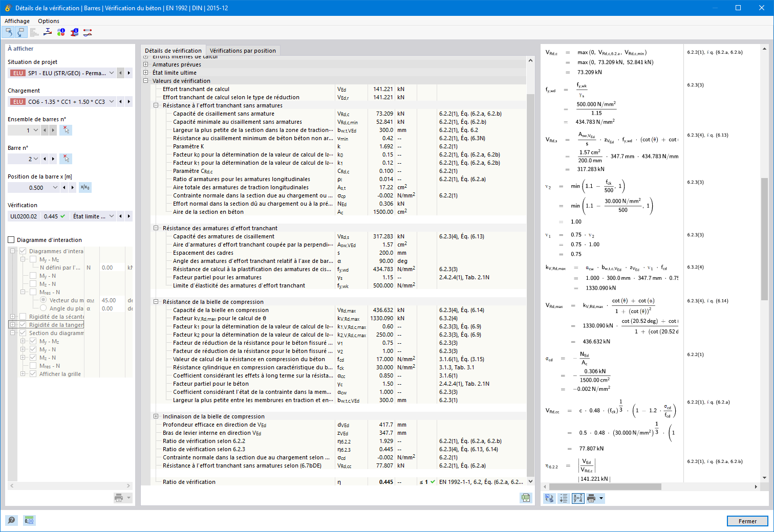
Task: Select the Effort tranchant de calcul row
Action: coord(338,89)
